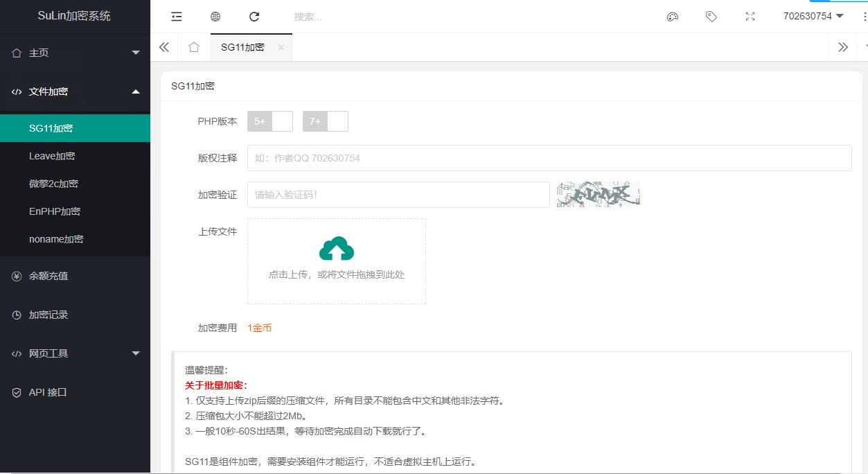Switch language using the globe icon
Viewport: 868px width, 474px height.
(x=215, y=16)
